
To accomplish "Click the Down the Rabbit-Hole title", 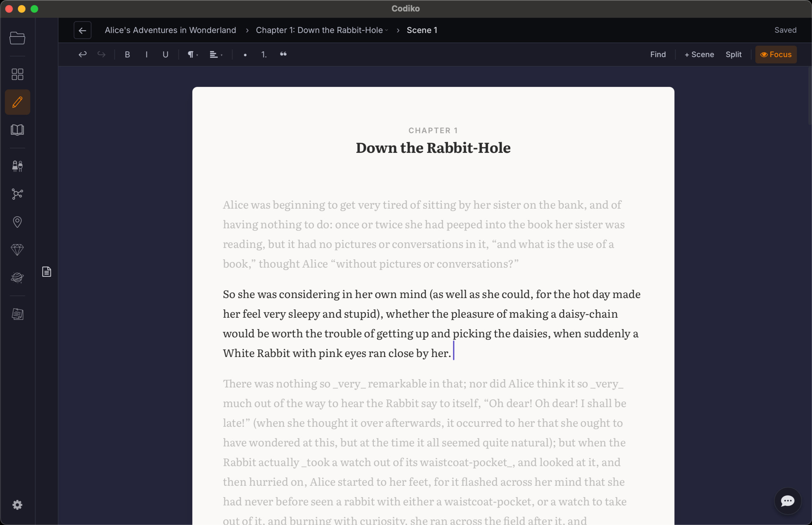I will pyautogui.click(x=433, y=148).
